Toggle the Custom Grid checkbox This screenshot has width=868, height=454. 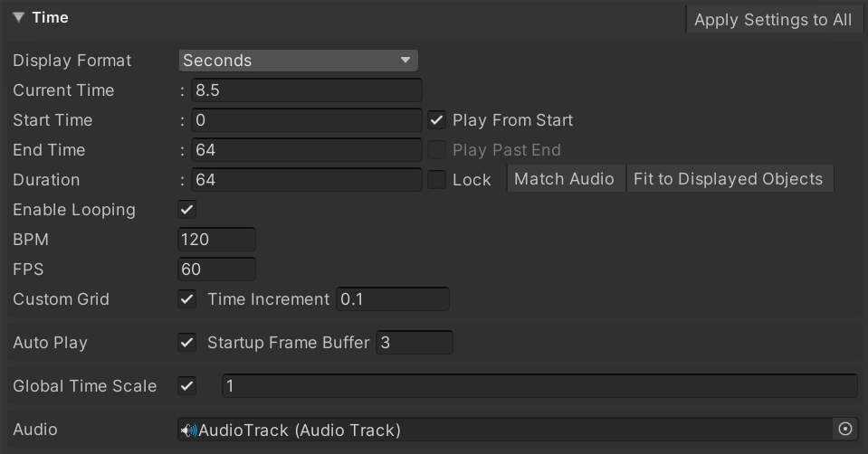point(187,299)
